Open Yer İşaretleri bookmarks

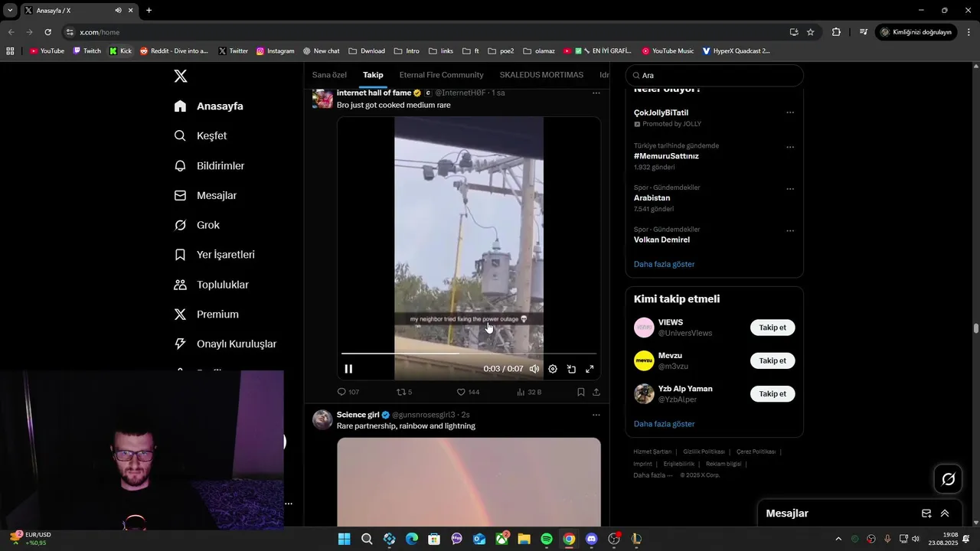pos(214,255)
